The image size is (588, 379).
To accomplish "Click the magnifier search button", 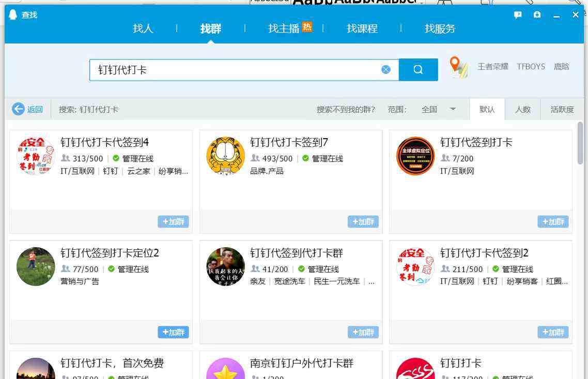I will click(x=418, y=69).
